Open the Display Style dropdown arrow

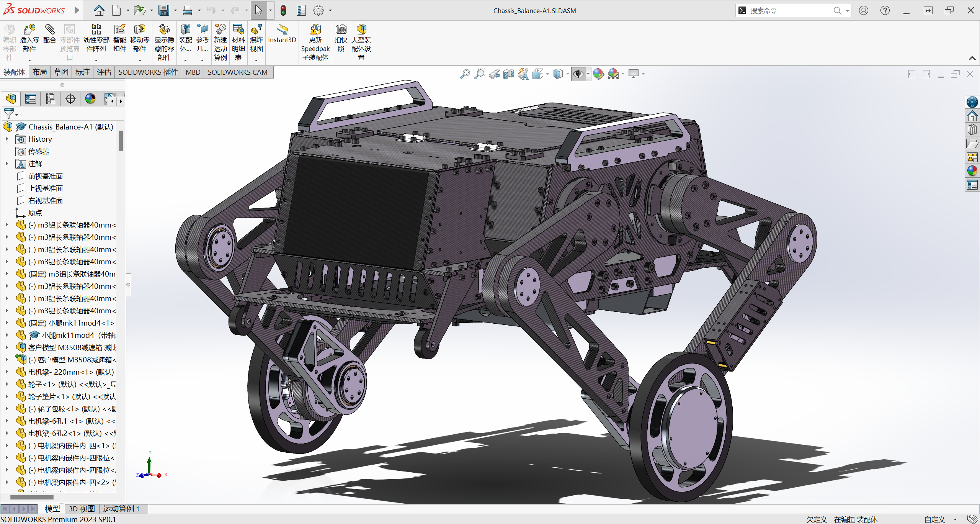coord(567,74)
